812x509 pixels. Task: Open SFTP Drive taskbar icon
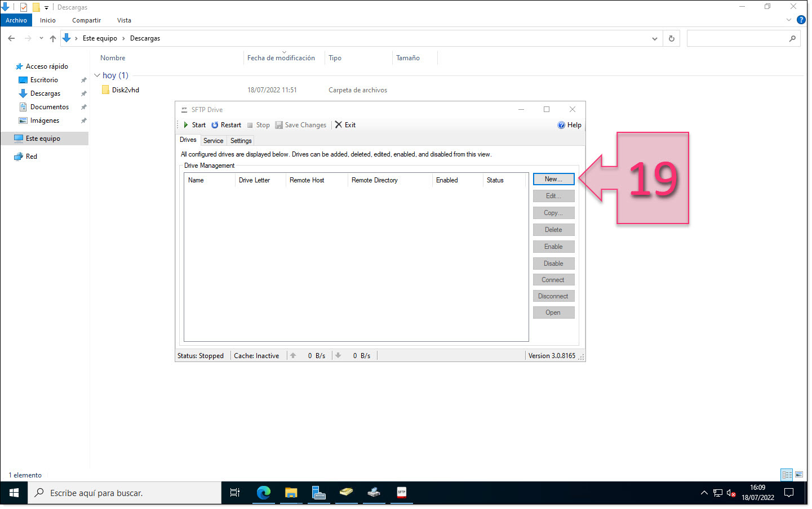tap(401, 493)
